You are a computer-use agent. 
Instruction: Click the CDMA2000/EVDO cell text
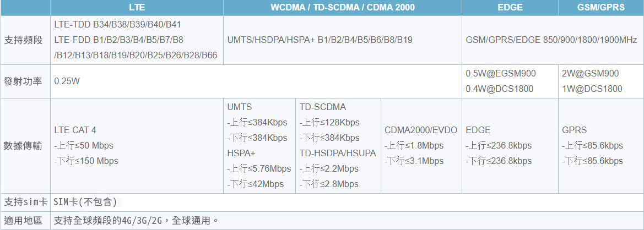pos(421,130)
